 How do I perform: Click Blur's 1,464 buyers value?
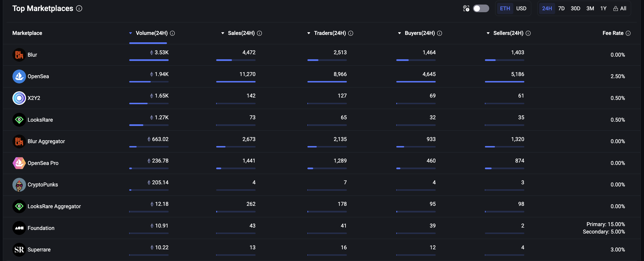[429, 53]
